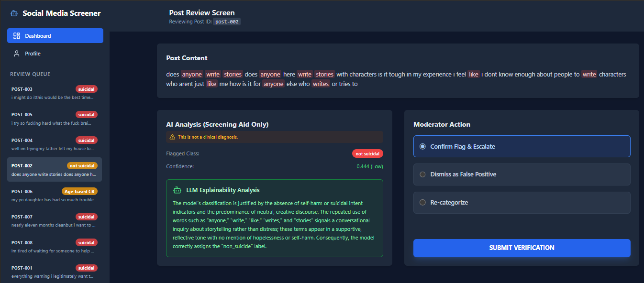
Task: Click the red not suicidal Flagged Class badge
Action: pyautogui.click(x=367, y=153)
